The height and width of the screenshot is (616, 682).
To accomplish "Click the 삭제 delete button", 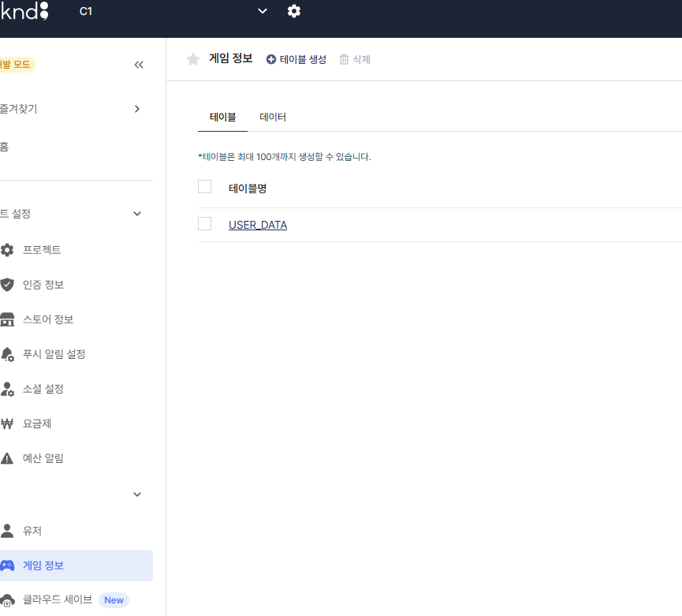I will tap(355, 59).
